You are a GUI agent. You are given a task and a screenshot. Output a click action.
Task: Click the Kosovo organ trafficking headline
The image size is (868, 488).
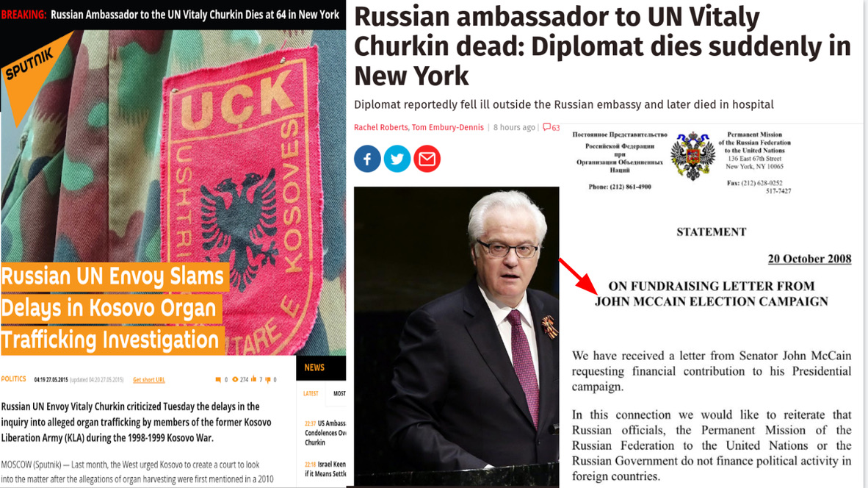[x=112, y=308]
